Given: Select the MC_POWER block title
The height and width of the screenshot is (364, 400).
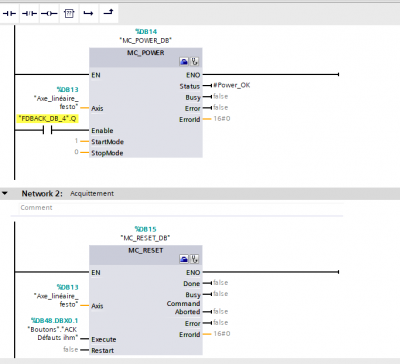Looking at the screenshot, I should click(x=146, y=53).
